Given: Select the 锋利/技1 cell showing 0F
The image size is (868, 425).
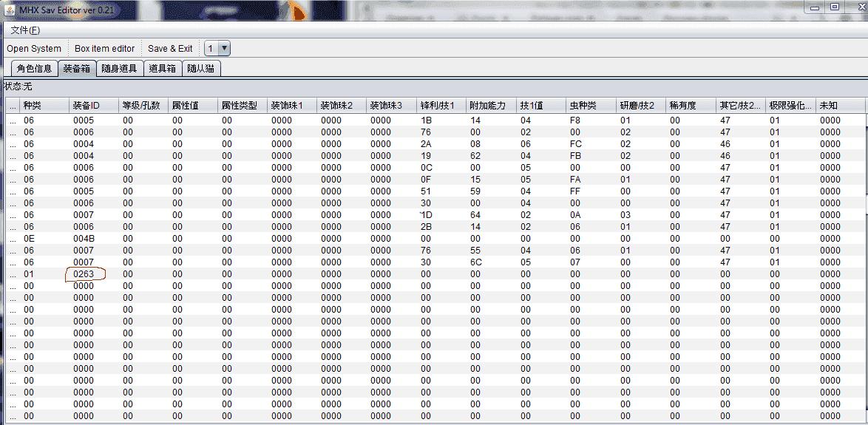Looking at the screenshot, I should (x=441, y=180).
